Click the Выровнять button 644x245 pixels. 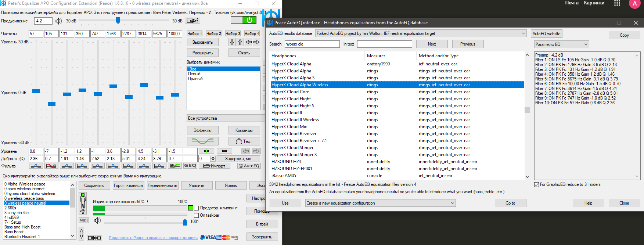coord(203,42)
